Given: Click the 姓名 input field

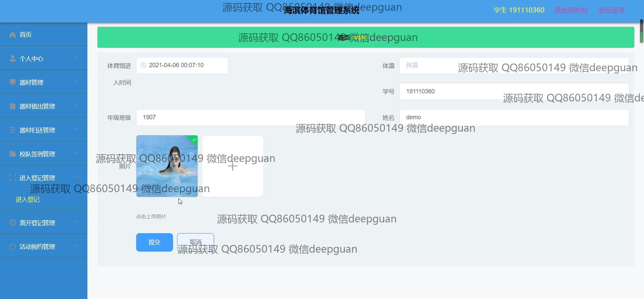Looking at the screenshot, I should 514,118.
